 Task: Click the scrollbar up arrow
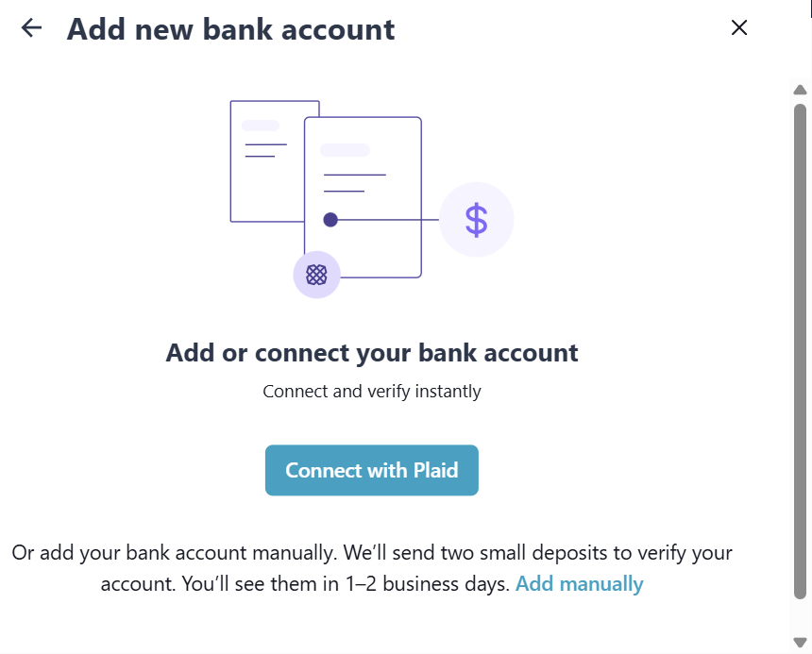coord(800,91)
